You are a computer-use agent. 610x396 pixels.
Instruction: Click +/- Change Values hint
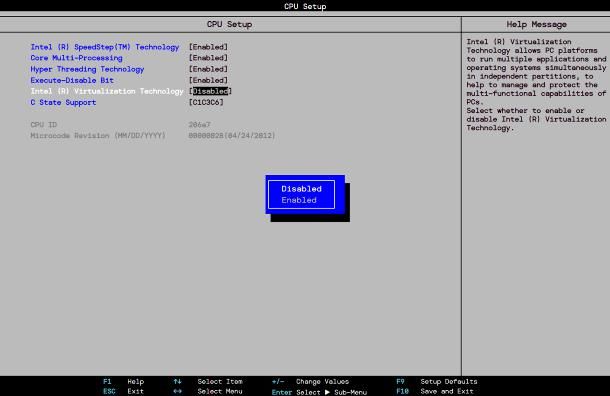310,382
